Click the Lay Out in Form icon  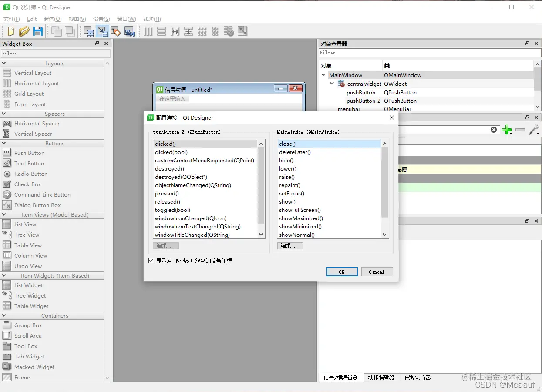215,31
